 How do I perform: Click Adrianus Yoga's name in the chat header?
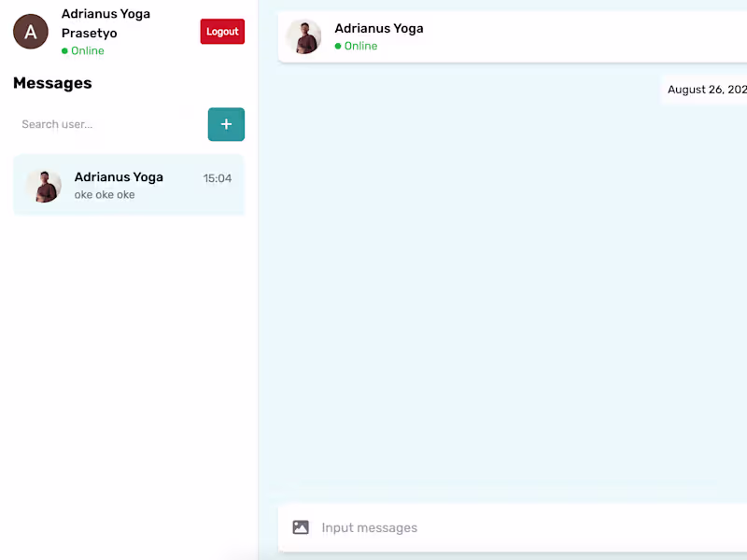point(378,28)
